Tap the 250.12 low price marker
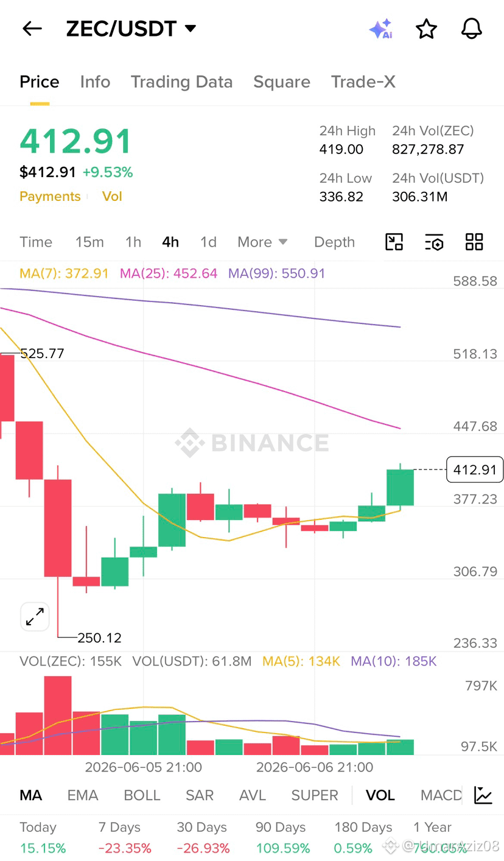The width and height of the screenshot is (504, 861). click(100, 638)
